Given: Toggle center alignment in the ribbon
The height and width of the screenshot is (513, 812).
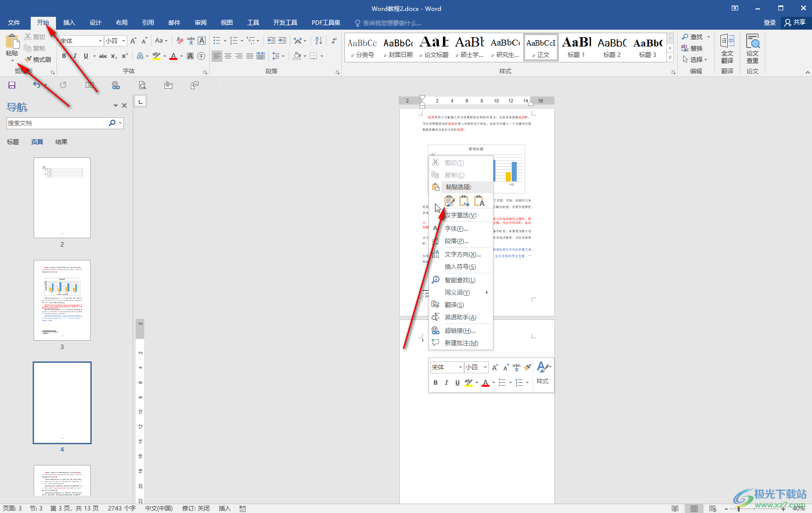Looking at the screenshot, I should point(228,56).
